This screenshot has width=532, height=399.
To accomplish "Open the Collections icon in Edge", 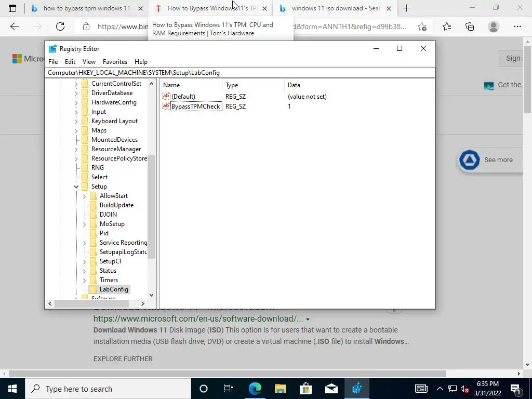I will pyautogui.click(x=470, y=26).
